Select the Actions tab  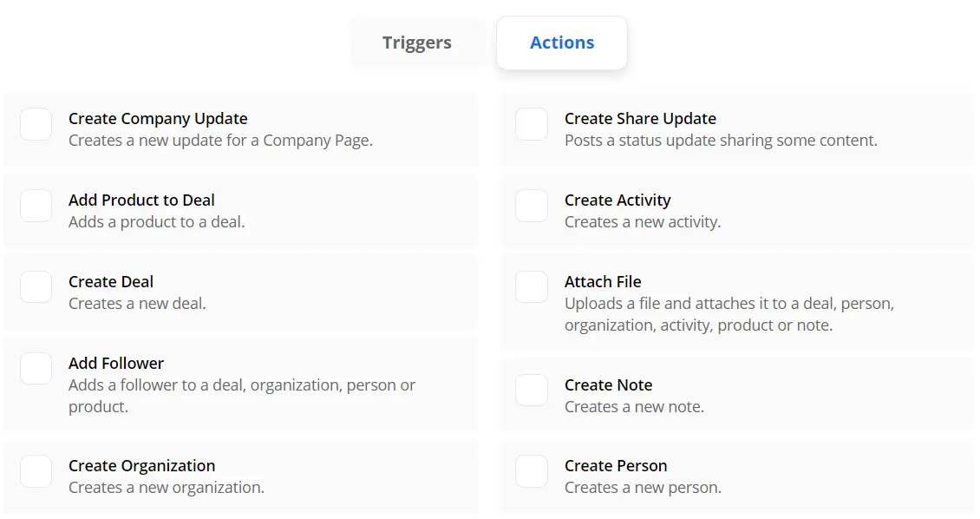[x=562, y=43]
